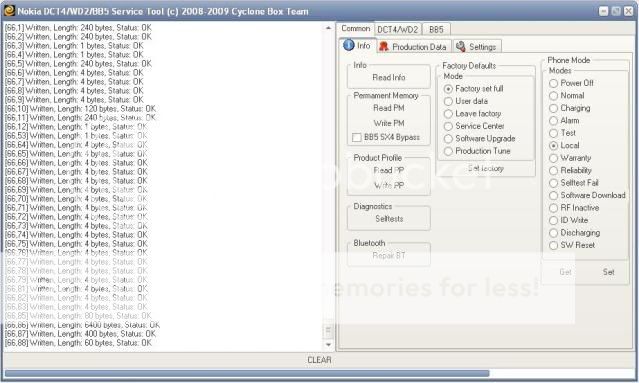Click the Cyclone application icon in title bar
This screenshot has width=639, height=383.
9,11
